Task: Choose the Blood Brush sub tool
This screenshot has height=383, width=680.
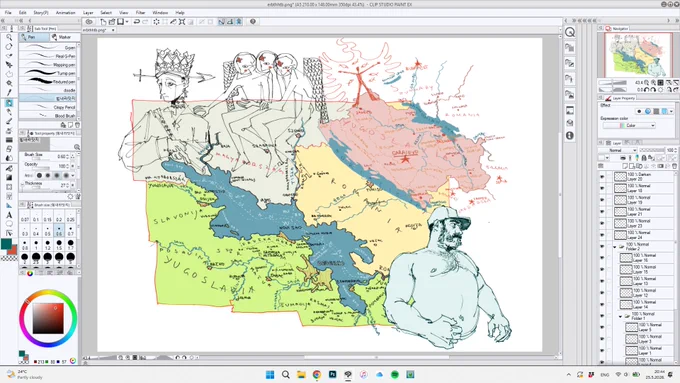Action: [48, 115]
